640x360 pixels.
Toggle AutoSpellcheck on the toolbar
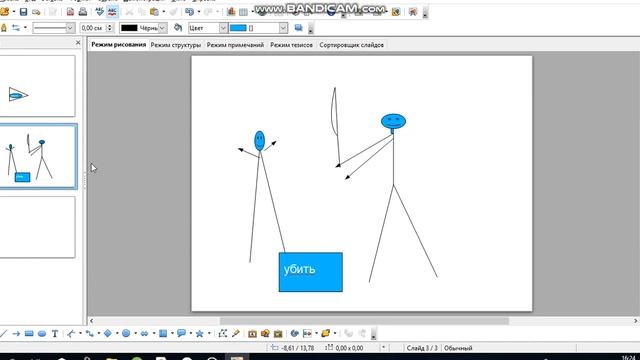tap(112, 12)
